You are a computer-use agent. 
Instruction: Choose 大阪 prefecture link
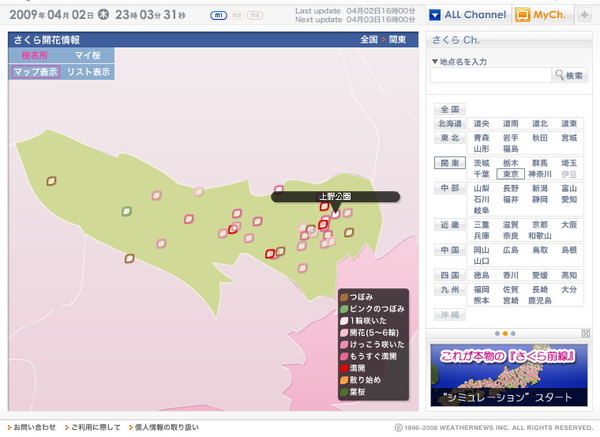(x=569, y=225)
